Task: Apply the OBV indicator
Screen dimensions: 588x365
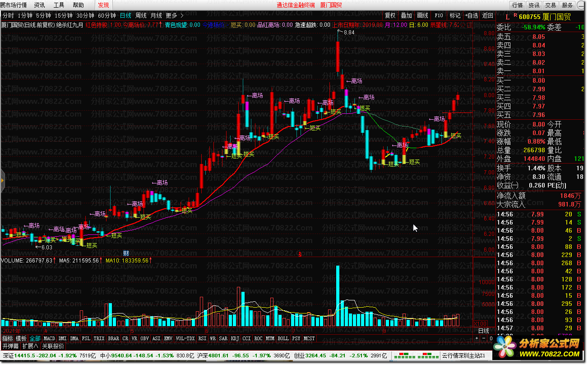Action: 145,338
